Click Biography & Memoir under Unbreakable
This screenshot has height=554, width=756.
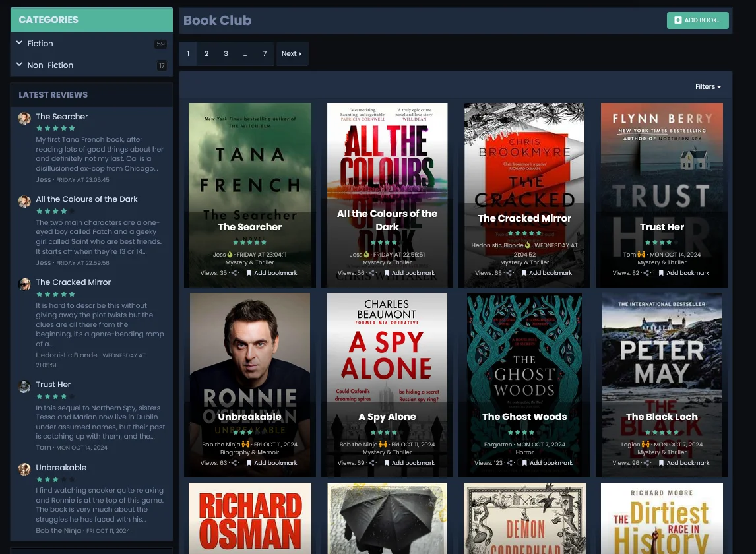click(x=250, y=452)
